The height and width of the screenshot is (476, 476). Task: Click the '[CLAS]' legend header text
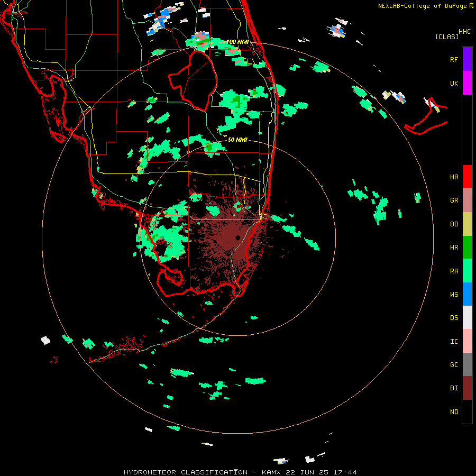pos(447,36)
